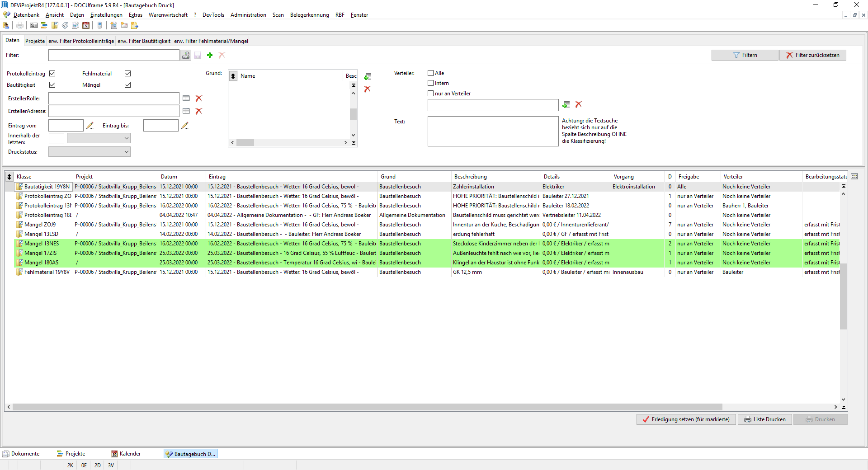Viewport: 868px width, 470px height.
Task: Open the calendar toolbar icon
Action: click(x=86, y=25)
